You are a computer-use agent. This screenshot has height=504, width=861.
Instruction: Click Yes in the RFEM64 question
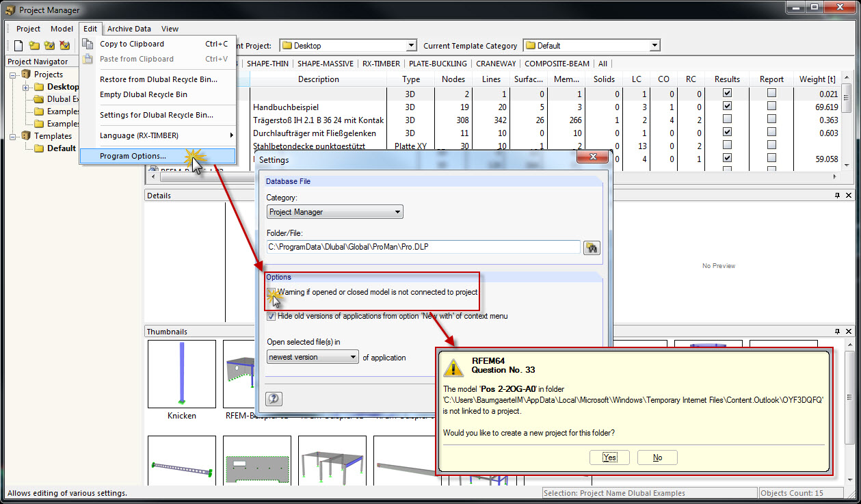(609, 457)
